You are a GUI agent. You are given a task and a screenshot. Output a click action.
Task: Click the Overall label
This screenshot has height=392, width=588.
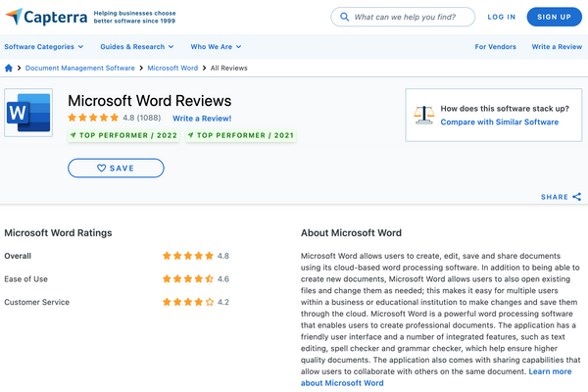(x=18, y=256)
